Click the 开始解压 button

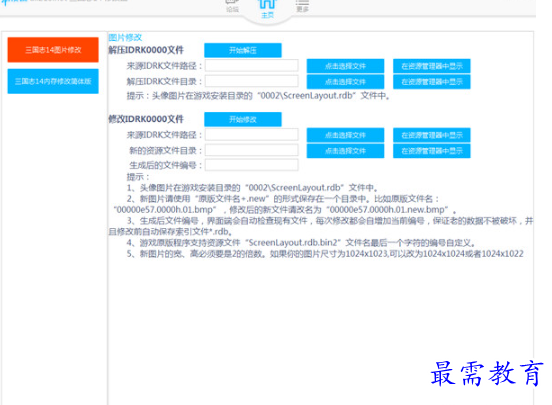(x=243, y=50)
